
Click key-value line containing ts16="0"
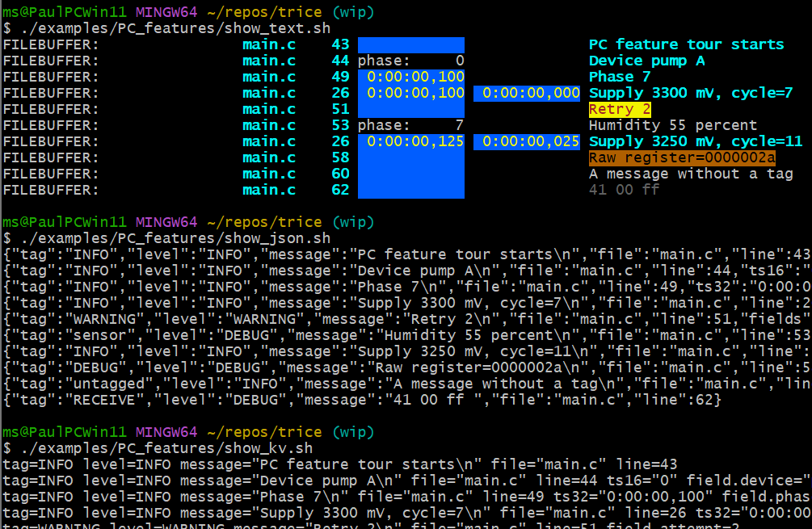pyautogui.click(x=406, y=481)
